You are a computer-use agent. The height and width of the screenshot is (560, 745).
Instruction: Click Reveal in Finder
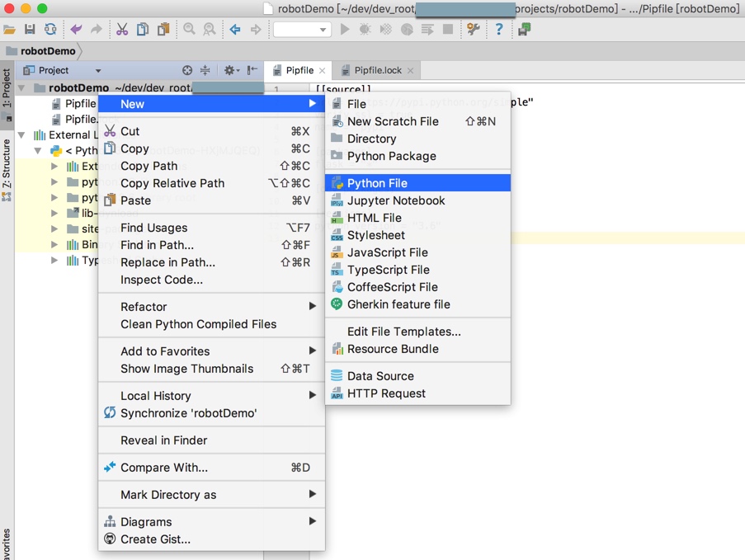tap(211, 440)
